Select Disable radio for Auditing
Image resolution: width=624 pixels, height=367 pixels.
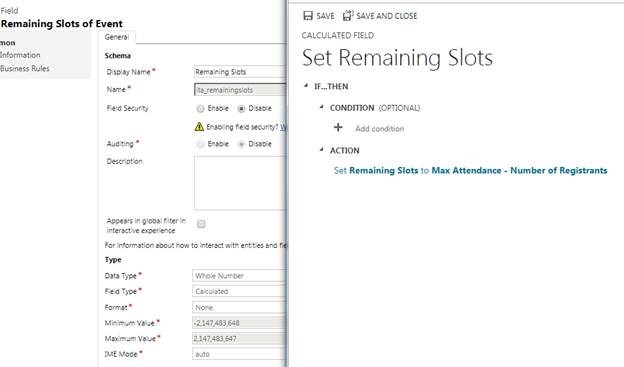pyautogui.click(x=241, y=144)
